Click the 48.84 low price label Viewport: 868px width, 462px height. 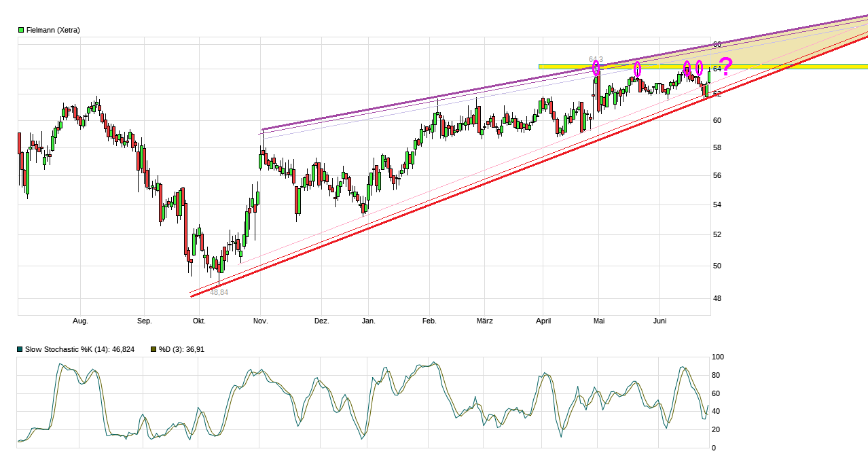click(219, 292)
